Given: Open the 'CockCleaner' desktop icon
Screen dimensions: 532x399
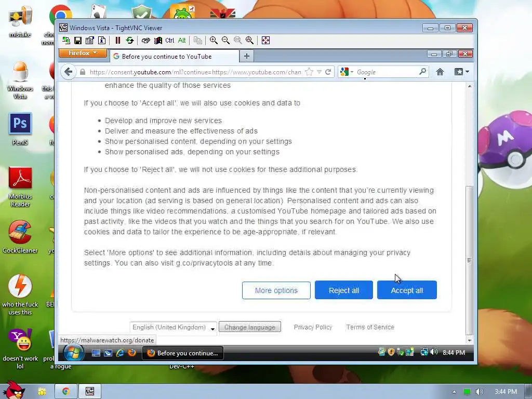Looking at the screenshot, I should pos(20,237).
